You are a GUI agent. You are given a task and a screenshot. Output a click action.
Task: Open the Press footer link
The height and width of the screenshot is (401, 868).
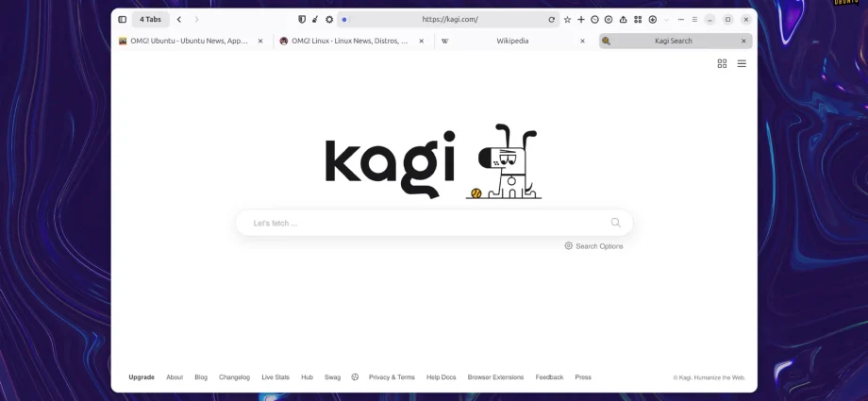(583, 377)
